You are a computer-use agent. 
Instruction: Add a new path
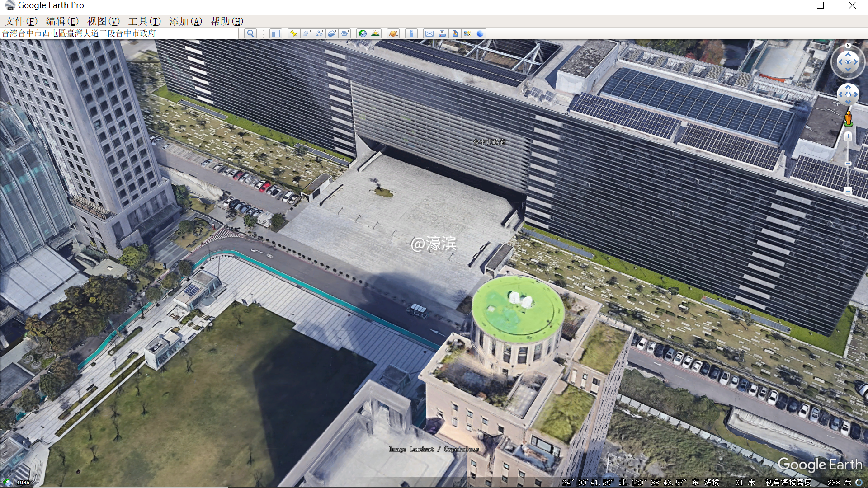(320, 33)
